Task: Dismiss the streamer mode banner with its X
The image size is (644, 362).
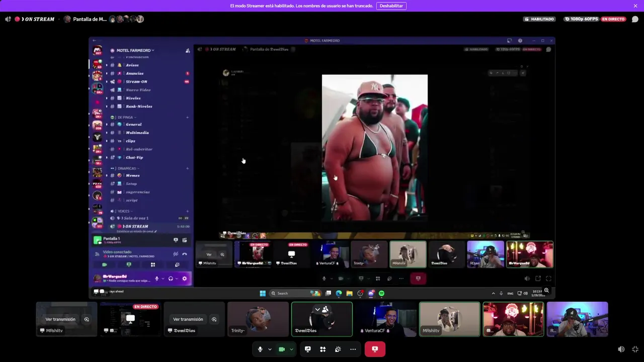Action: point(635,6)
